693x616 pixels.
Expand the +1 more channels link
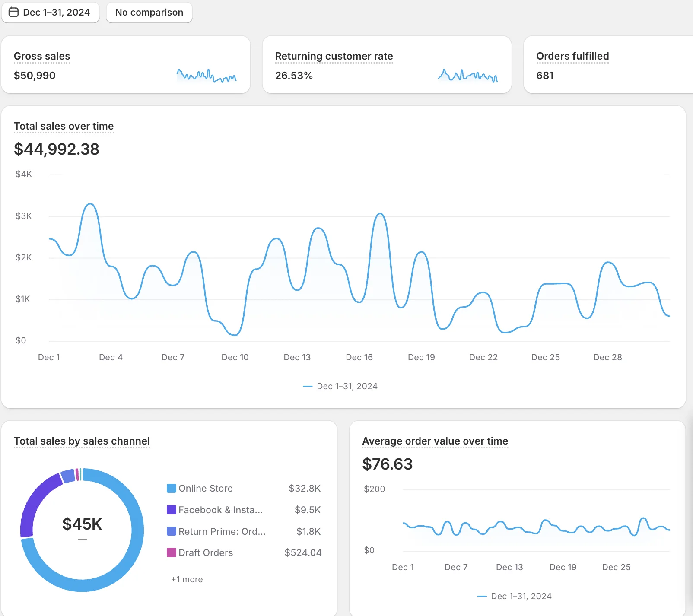(187, 579)
